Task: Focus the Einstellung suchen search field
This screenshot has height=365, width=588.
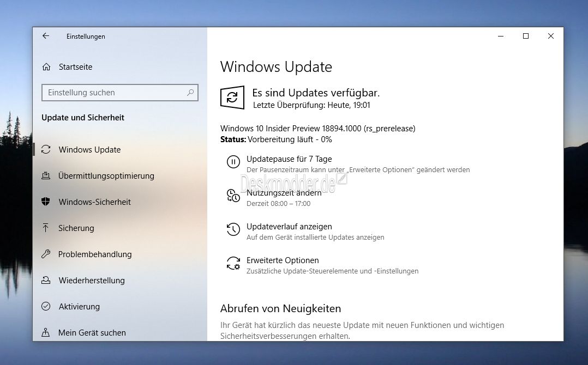Action: (120, 93)
